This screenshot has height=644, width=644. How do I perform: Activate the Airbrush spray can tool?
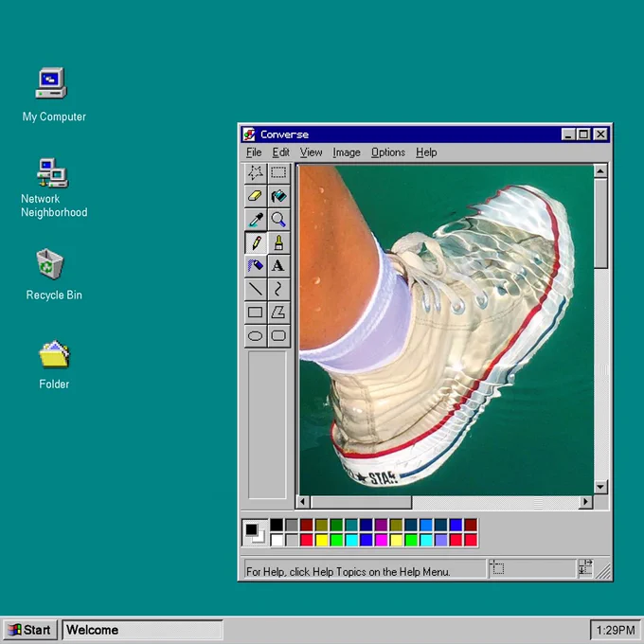[256, 265]
